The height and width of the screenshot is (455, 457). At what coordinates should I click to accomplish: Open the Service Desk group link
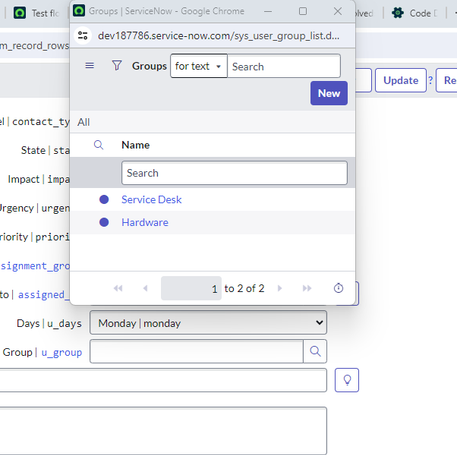coord(151,199)
